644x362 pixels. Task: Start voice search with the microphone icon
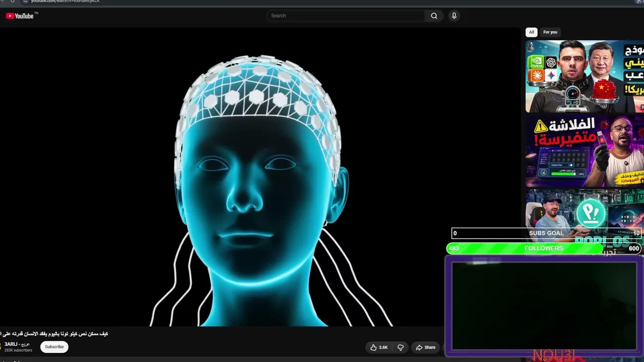(454, 16)
